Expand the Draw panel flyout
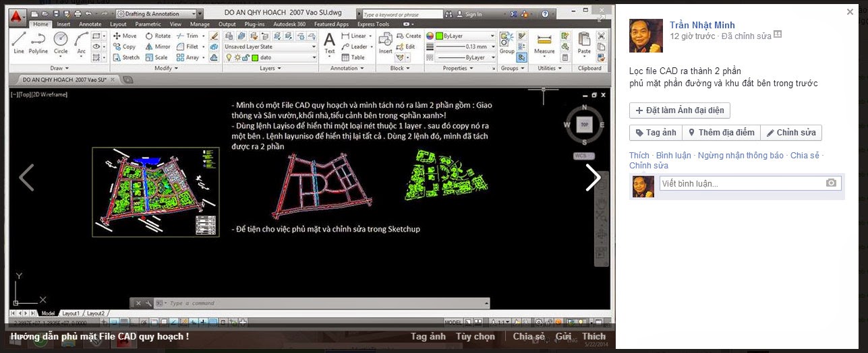This screenshot has height=353, width=868. [59, 68]
